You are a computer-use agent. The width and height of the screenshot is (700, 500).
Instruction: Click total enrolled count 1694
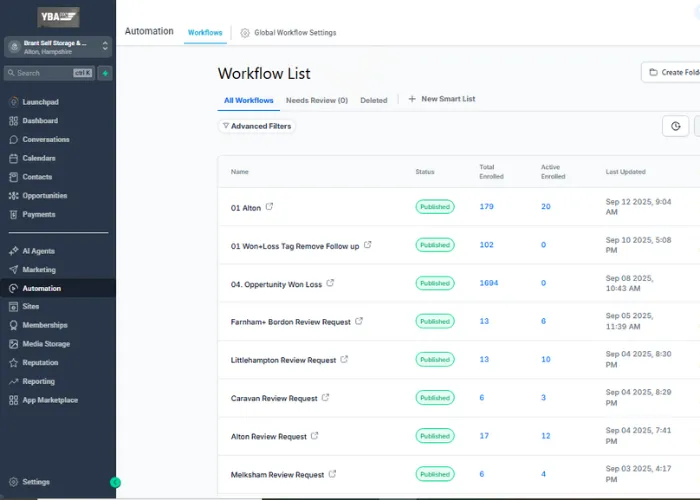489,283
